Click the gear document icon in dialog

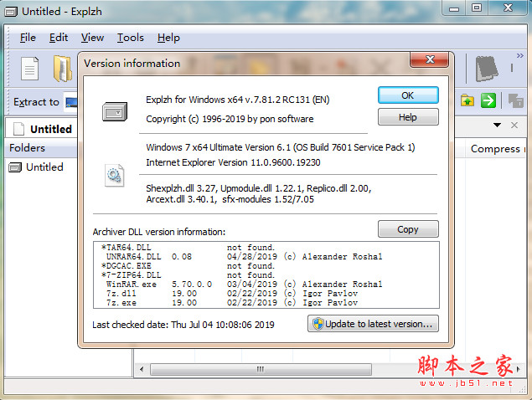[115, 175]
